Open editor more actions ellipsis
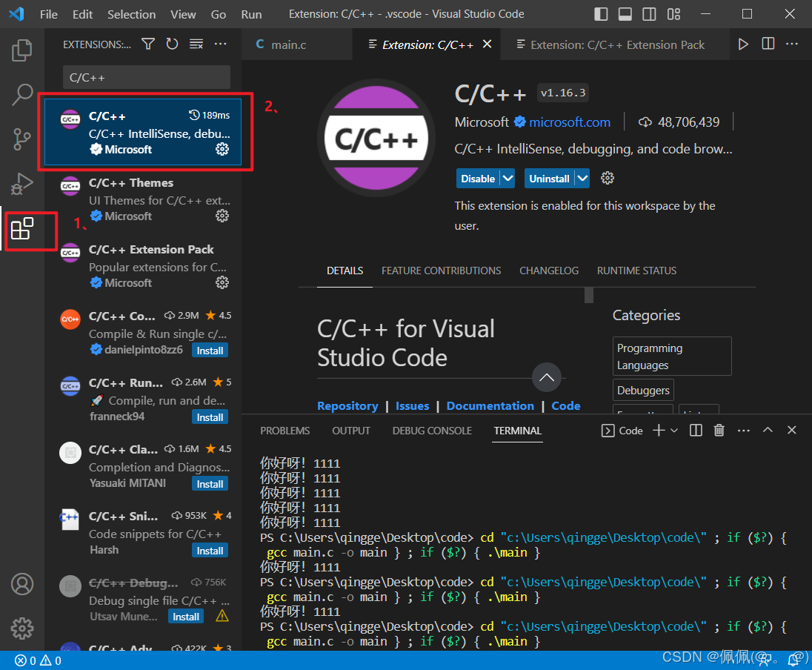 click(792, 44)
